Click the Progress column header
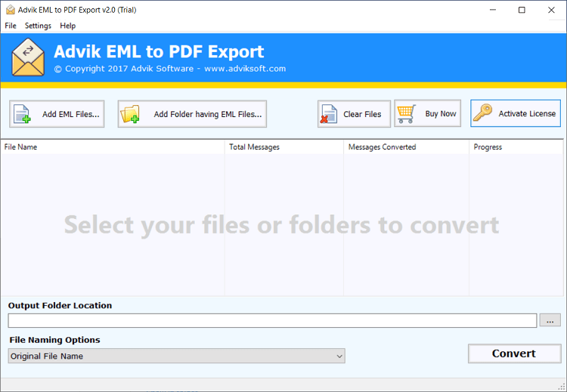 click(x=516, y=147)
